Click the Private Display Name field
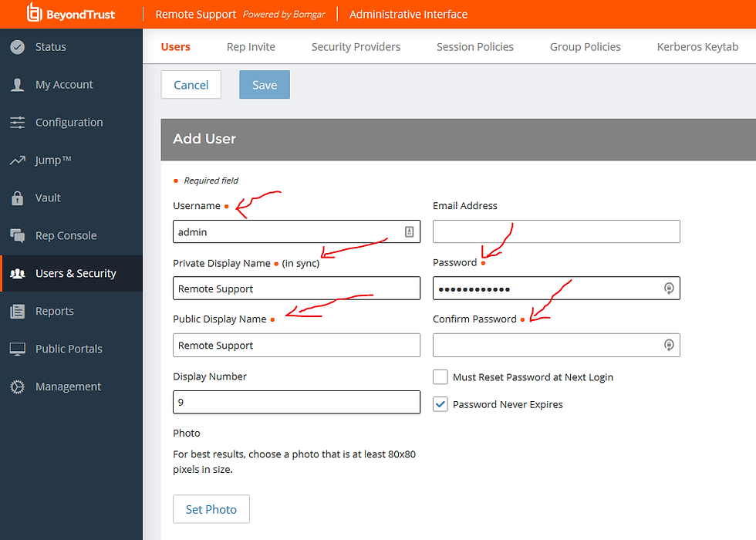Image resolution: width=756 pixels, height=540 pixels. click(296, 289)
